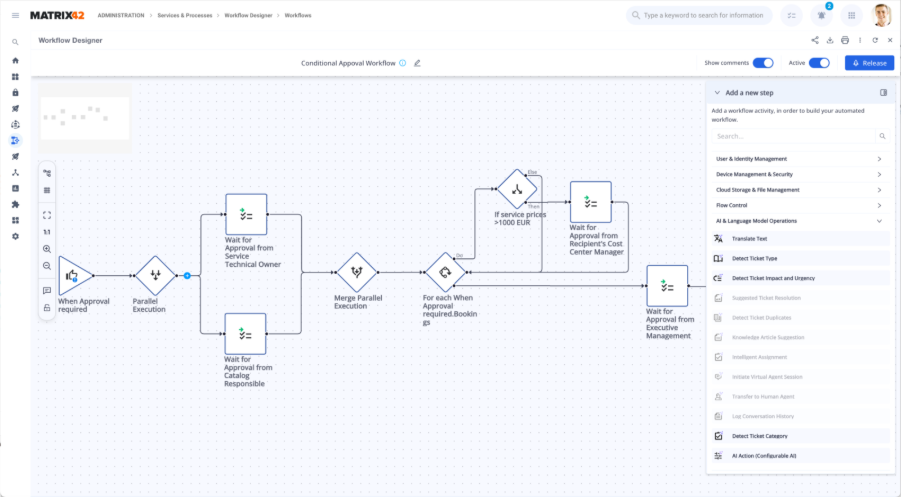Click the Release button

tap(869, 63)
